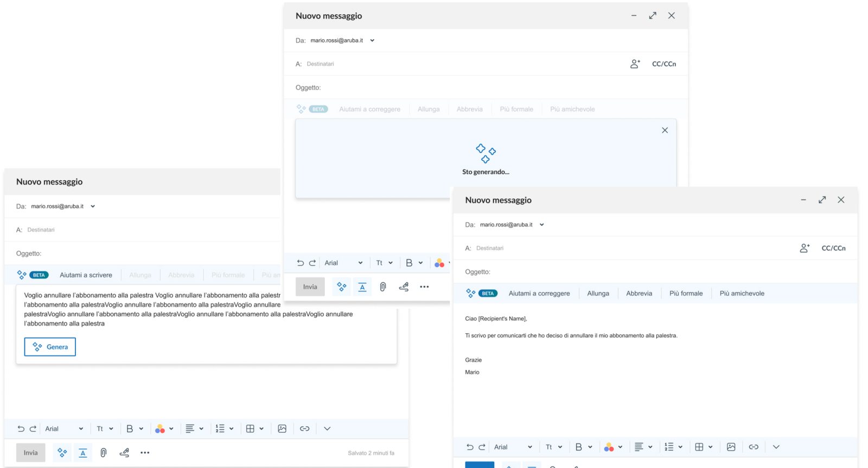The width and height of the screenshot is (868, 468).
Task: Toggle bold in top middle window toolbar
Action: 409,263
